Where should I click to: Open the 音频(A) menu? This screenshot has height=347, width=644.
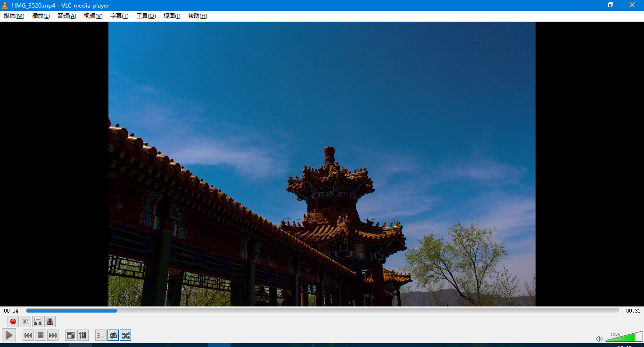(66, 16)
